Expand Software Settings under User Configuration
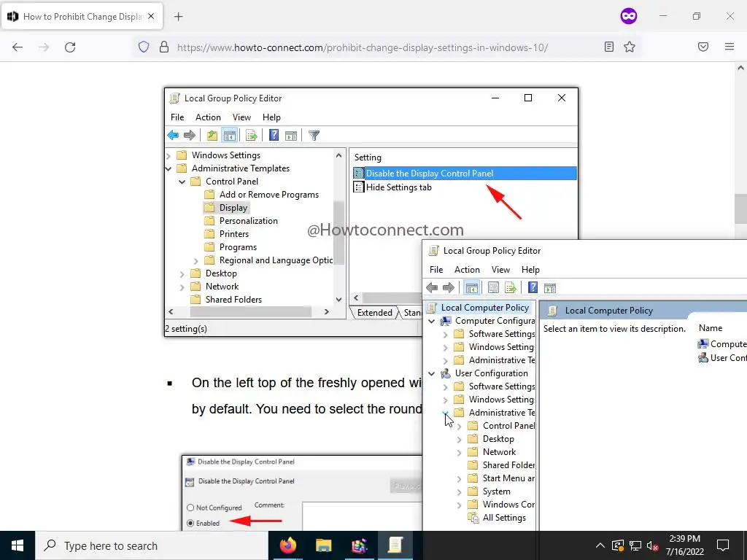Screen dimensions: 747x560 (x=446, y=386)
